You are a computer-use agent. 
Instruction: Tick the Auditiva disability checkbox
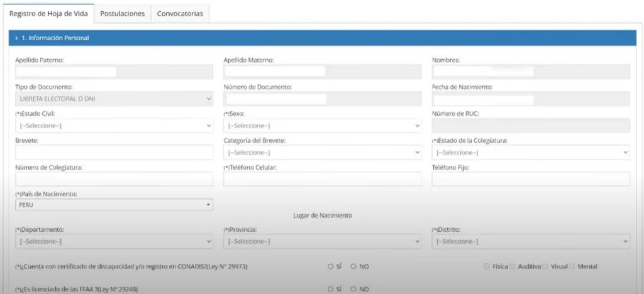click(x=513, y=267)
